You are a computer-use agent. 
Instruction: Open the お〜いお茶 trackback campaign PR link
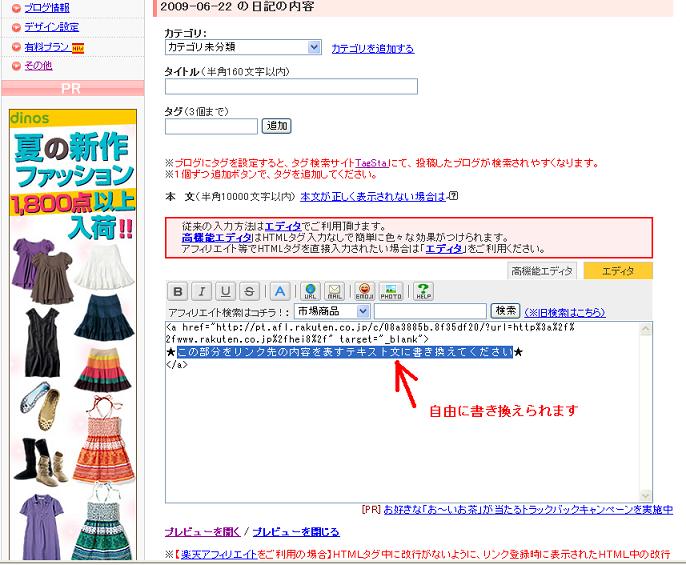pyautogui.click(x=528, y=509)
